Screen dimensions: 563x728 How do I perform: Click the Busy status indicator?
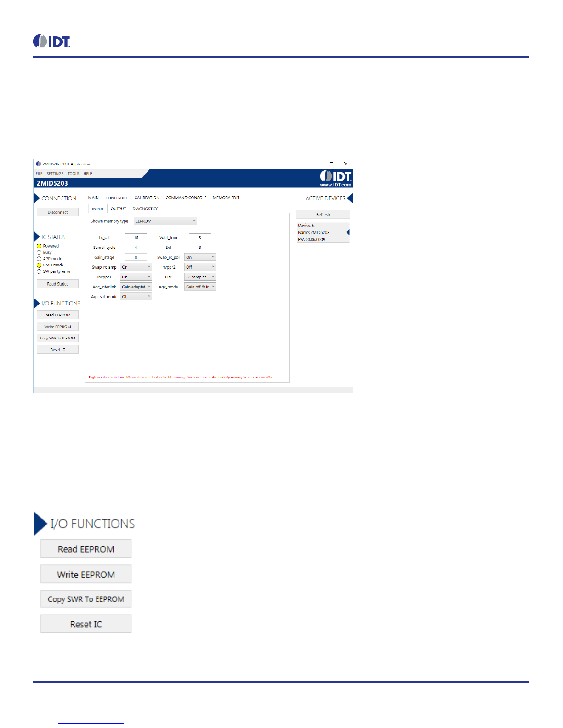pos(39,253)
